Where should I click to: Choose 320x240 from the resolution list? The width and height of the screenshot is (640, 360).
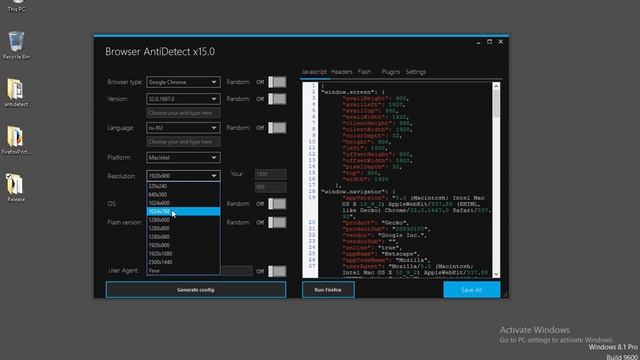click(183, 186)
